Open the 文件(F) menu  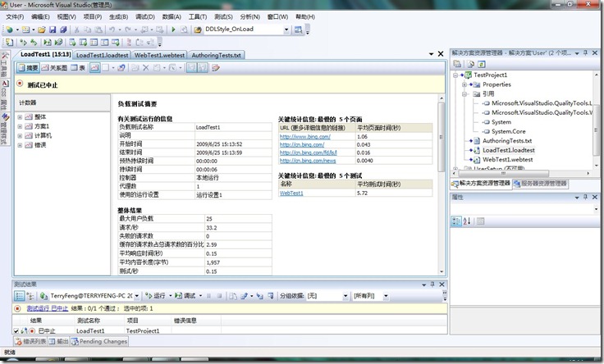15,17
